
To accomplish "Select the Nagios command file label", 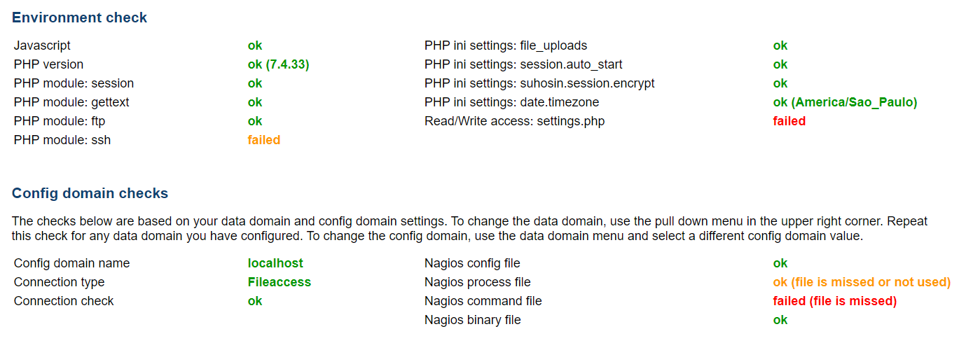I will 483,301.
